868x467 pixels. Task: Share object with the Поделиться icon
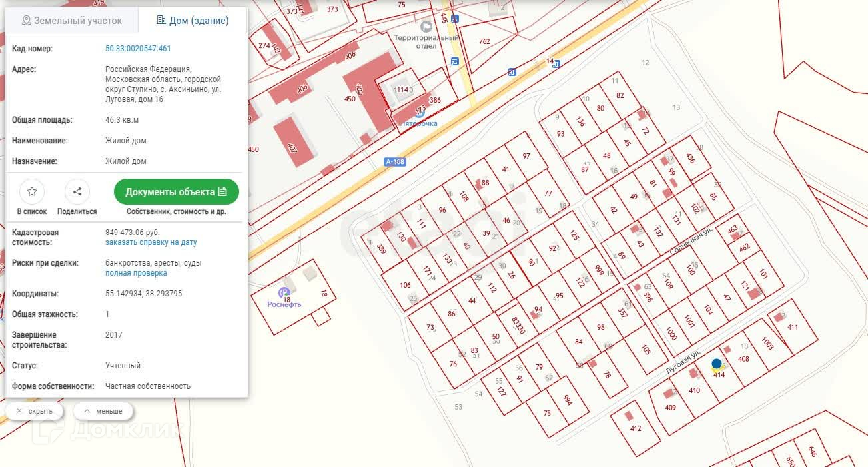point(77,192)
